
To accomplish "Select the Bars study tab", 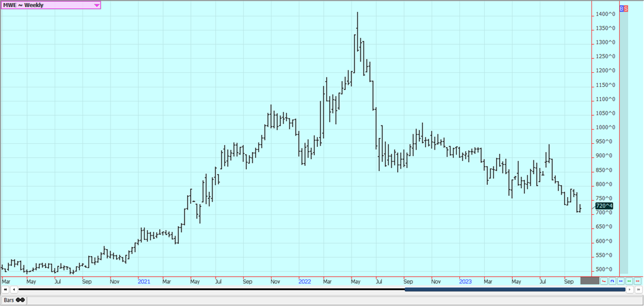I will click(14, 300).
